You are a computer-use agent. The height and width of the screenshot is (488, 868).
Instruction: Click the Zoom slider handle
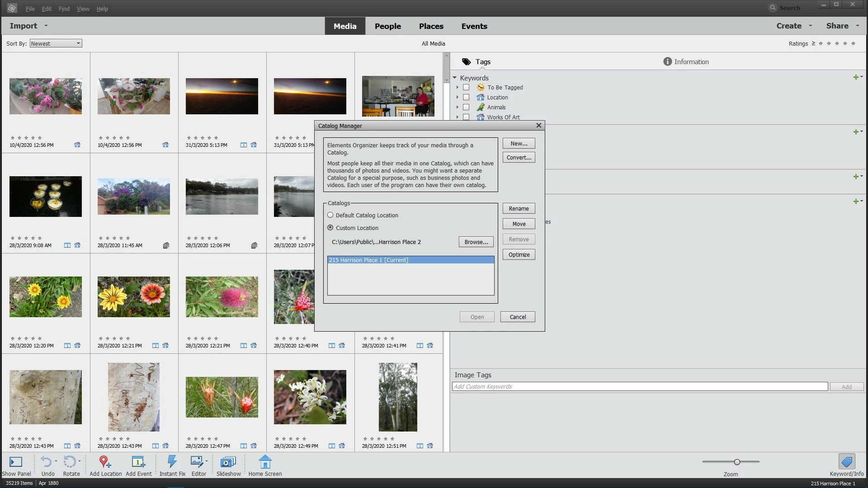tap(737, 462)
